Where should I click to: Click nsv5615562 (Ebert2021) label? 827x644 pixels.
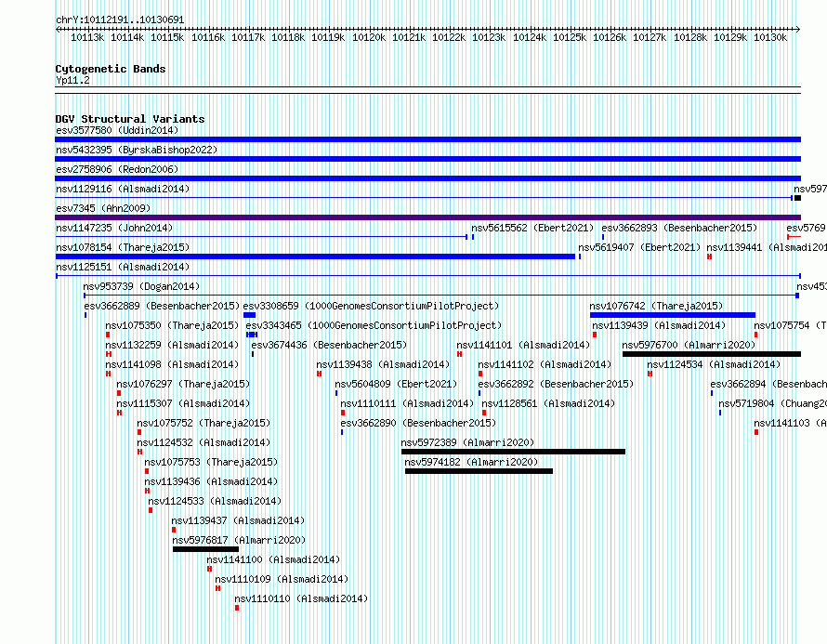tap(532, 228)
